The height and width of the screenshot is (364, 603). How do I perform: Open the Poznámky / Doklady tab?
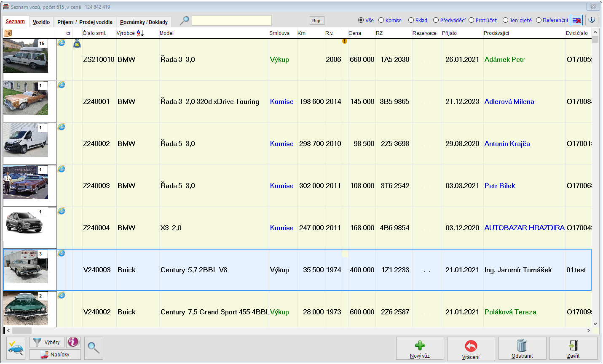point(144,22)
